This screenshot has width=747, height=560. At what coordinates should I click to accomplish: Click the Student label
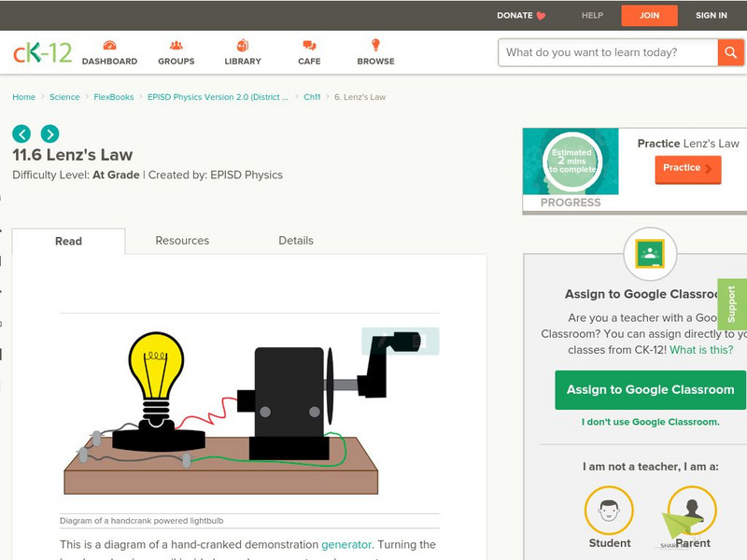610,543
